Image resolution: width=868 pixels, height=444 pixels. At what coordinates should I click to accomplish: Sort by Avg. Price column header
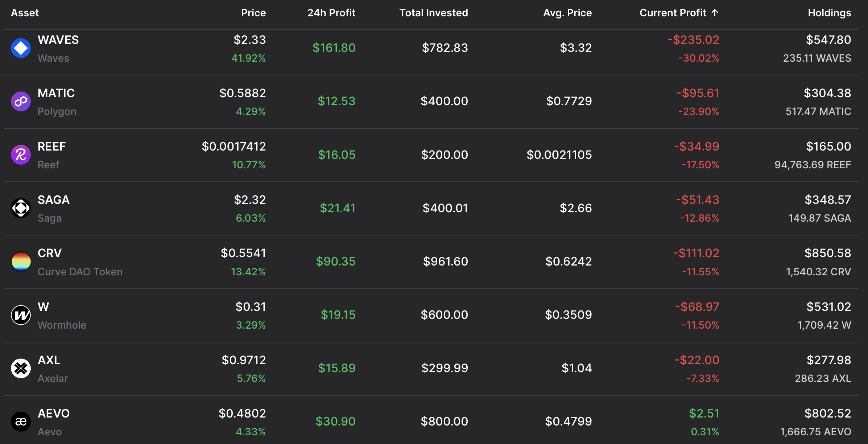[x=567, y=13]
